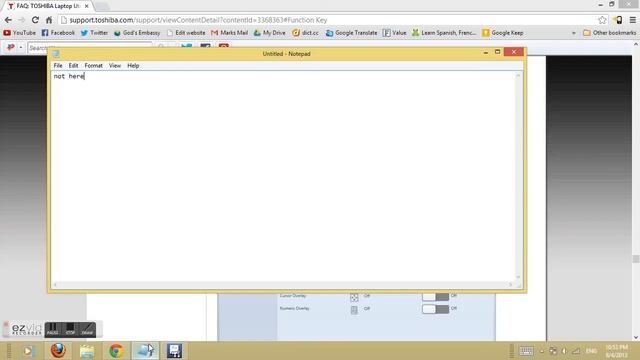The image size is (640, 360).
Task: Select the FAQ TOSHIBA Laptop tab
Action: coord(47,6)
